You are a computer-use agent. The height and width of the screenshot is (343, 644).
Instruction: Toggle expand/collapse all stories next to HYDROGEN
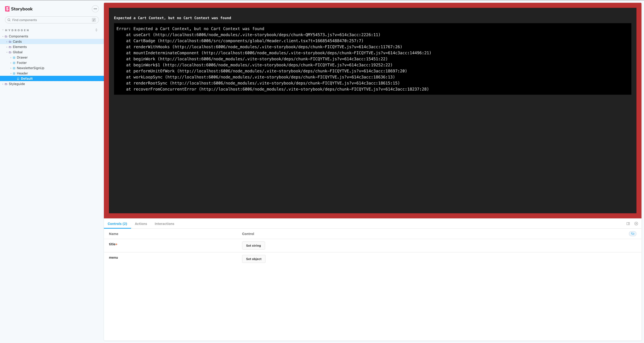96,30
